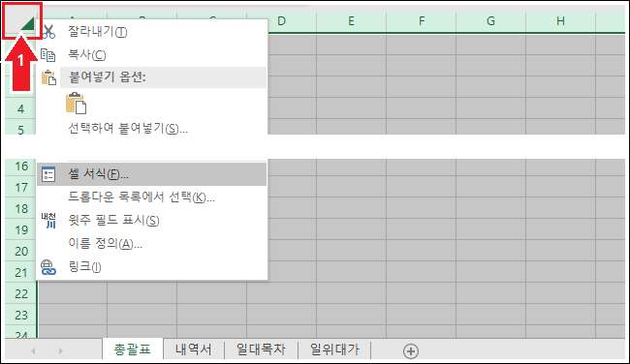The height and width of the screenshot is (364, 630).
Task: Click the phonetic field 내천 icon
Action: click(x=48, y=221)
